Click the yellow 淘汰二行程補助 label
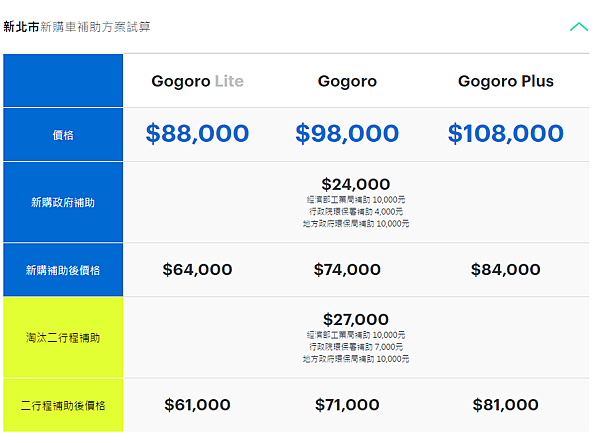Screen dimensions: 600x443 (63, 337)
